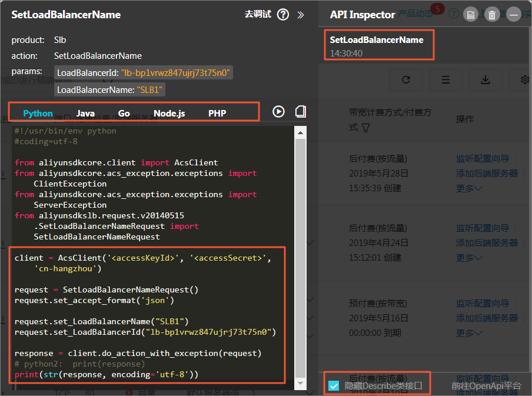Run the code with play icon
Screen dimensions: 532x396
point(278,112)
